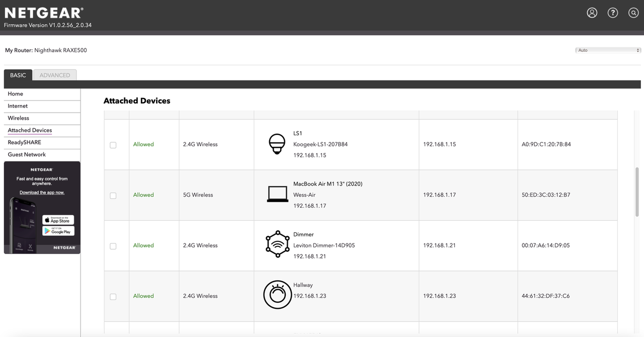Click IP address column value 192.168.1.15
This screenshot has width=644, height=337.
pyautogui.click(x=440, y=144)
